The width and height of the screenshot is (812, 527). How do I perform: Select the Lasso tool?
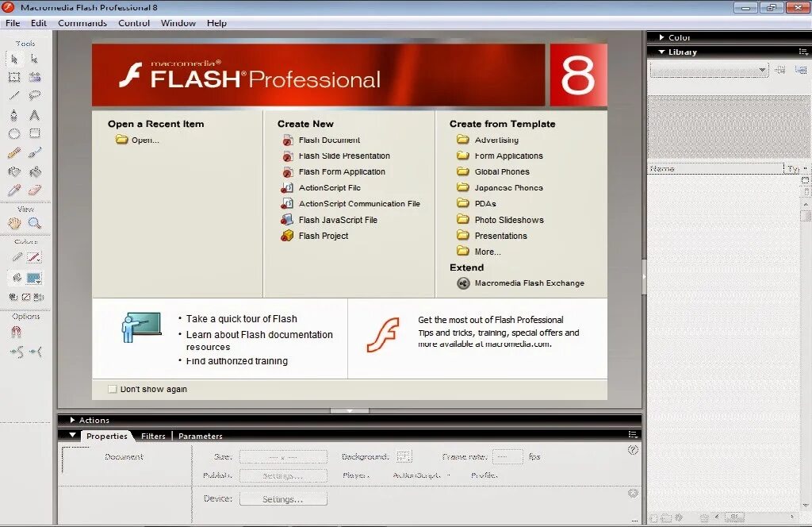click(35, 96)
